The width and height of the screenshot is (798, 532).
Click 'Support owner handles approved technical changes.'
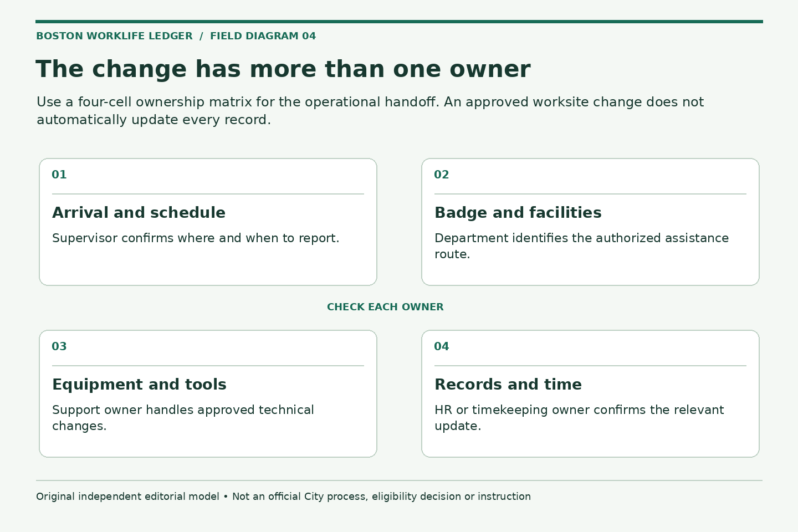[x=183, y=418]
